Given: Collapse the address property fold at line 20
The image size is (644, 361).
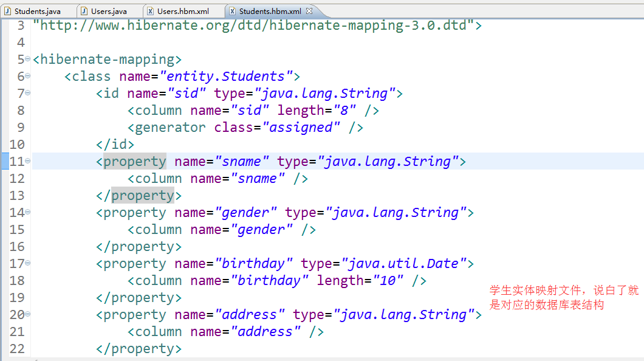Looking at the screenshot, I should pyautogui.click(x=27, y=314).
